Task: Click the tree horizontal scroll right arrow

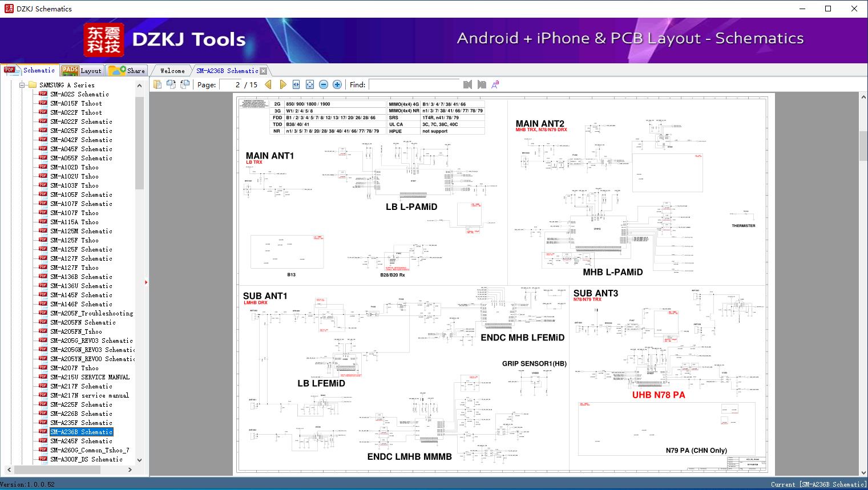Action: [x=130, y=469]
